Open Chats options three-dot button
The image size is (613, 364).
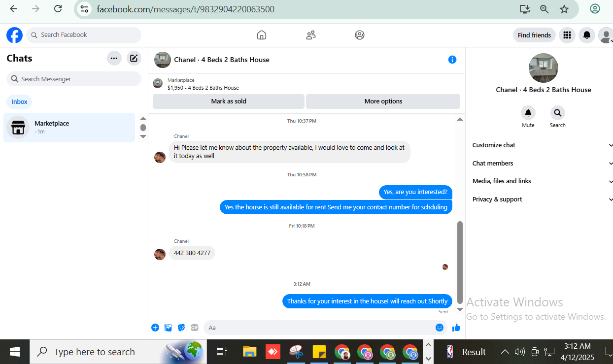[114, 58]
